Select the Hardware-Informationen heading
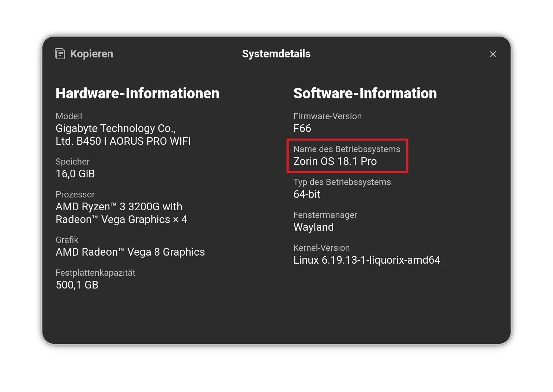 pyautogui.click(x=137, y=93)
